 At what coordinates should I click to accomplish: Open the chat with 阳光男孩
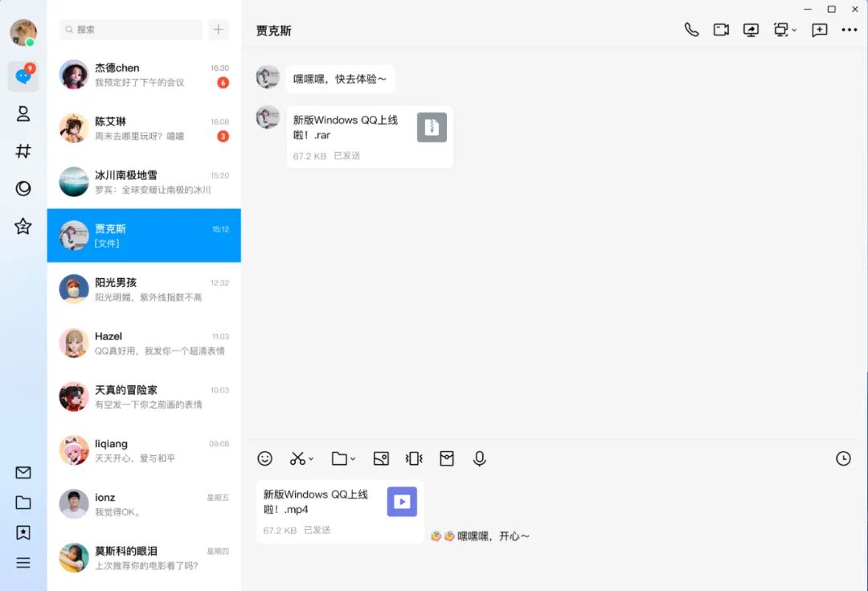[144, 289]
